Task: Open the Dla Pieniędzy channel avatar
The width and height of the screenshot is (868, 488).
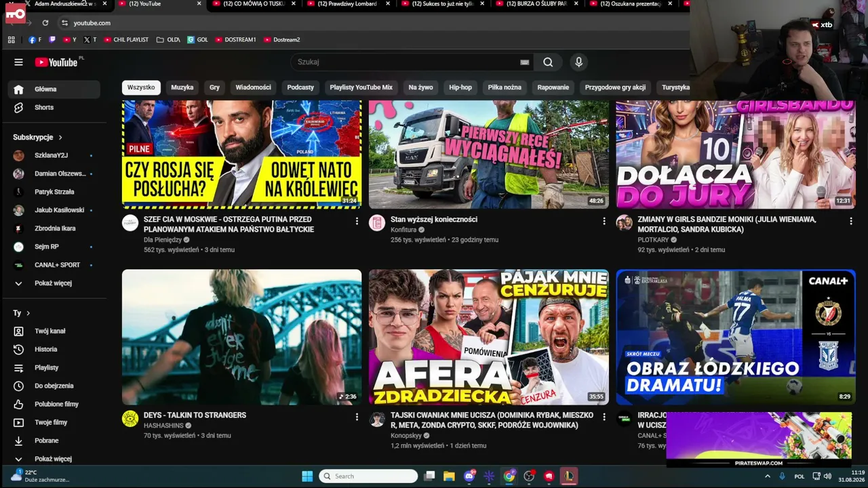Action: pyautogui.click(x=130, y=223)
